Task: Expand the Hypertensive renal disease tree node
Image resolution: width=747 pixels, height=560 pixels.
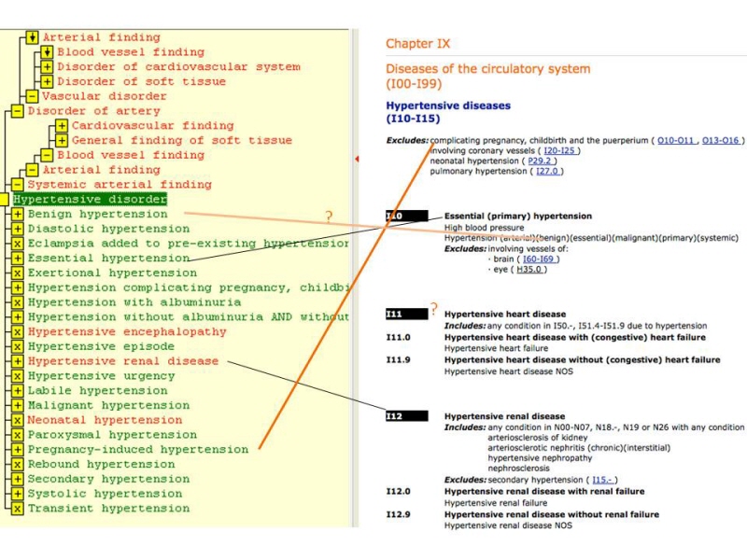Action: click(17, 361)
